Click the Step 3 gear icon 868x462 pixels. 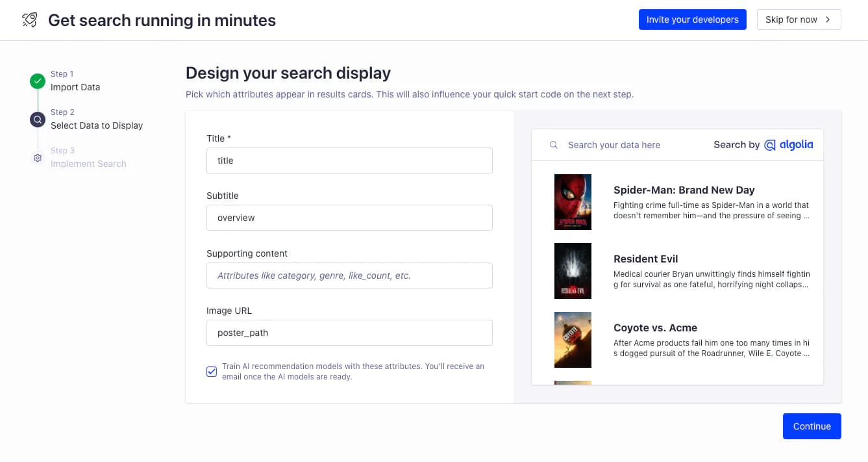coord(38,158)
